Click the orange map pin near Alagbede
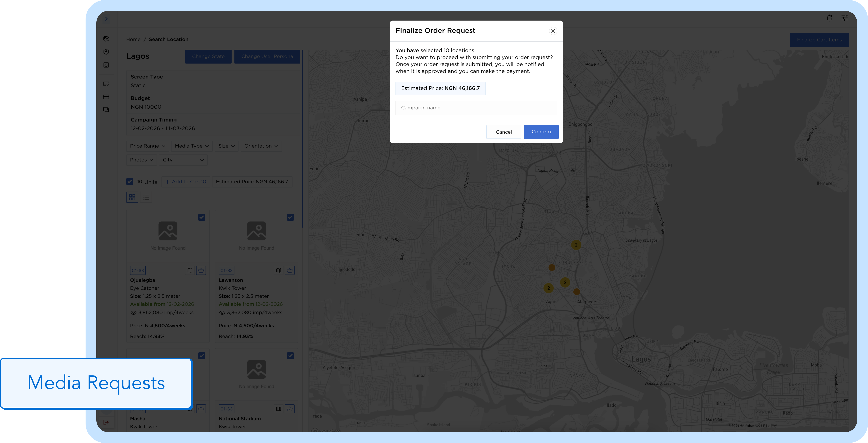Screen dimensions: 868x443 (577, 292)
